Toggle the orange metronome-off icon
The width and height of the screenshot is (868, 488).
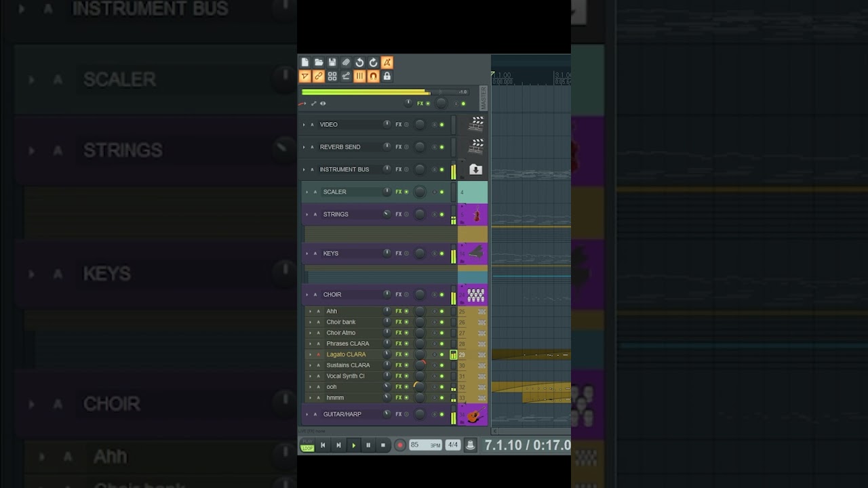pyautogui.click(x=387, y=62)
